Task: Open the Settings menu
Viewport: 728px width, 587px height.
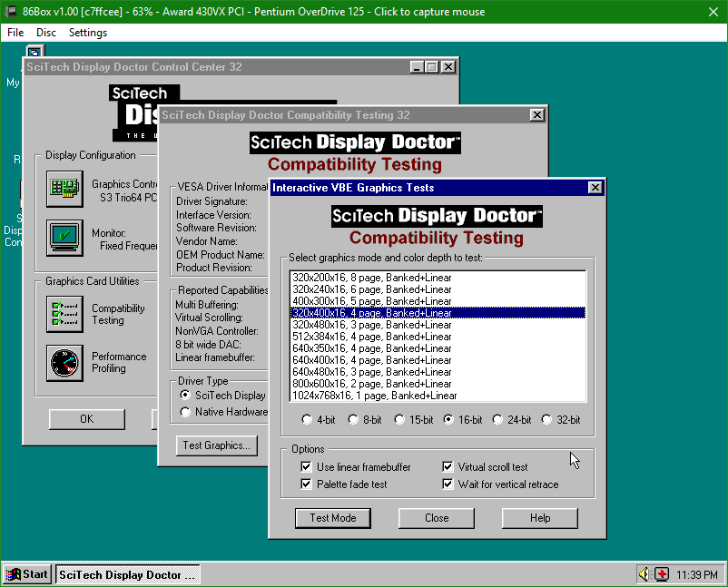Action: [87, 32]
